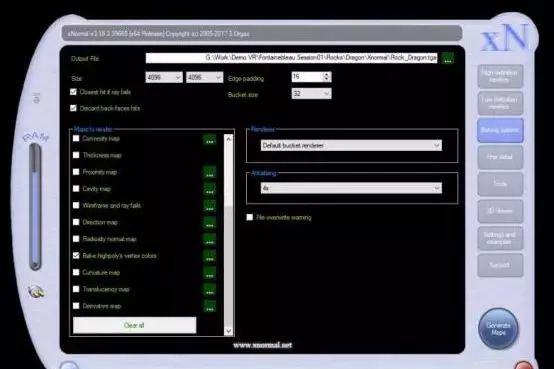Click the vertical slider on left panel
The width and height of the screenshot is (554, 369).
point(35,207)
